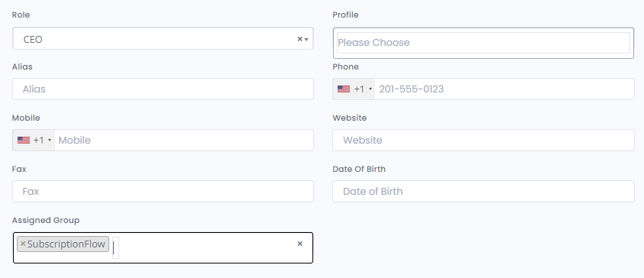Click the SubscriptionFlow tag label
This screenshot has height=278, width=644.
(x=66, y=244)
